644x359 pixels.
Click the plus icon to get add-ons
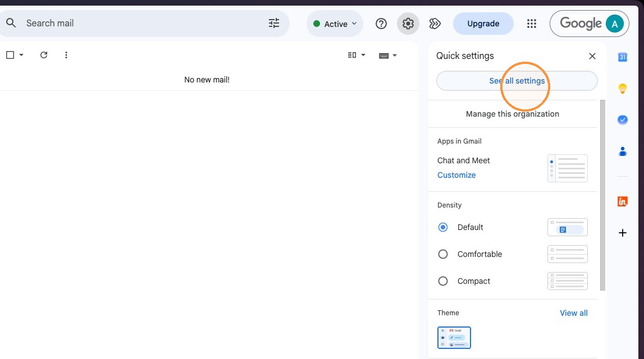point(623,233)
